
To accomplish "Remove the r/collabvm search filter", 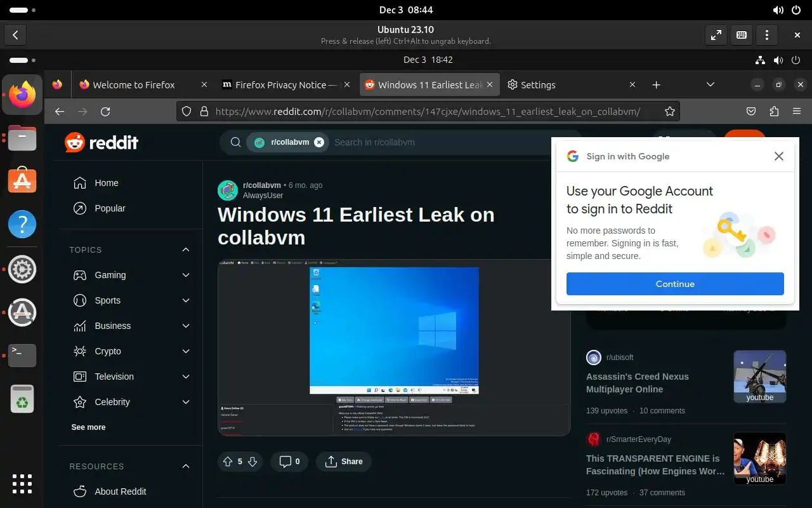I will click(x=319, y=142).
